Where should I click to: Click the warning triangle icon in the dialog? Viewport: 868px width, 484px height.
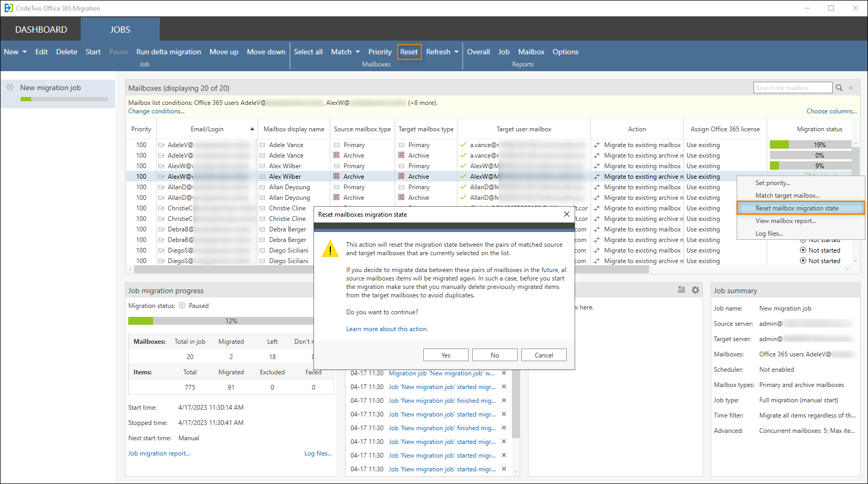[x=330, y=248]
